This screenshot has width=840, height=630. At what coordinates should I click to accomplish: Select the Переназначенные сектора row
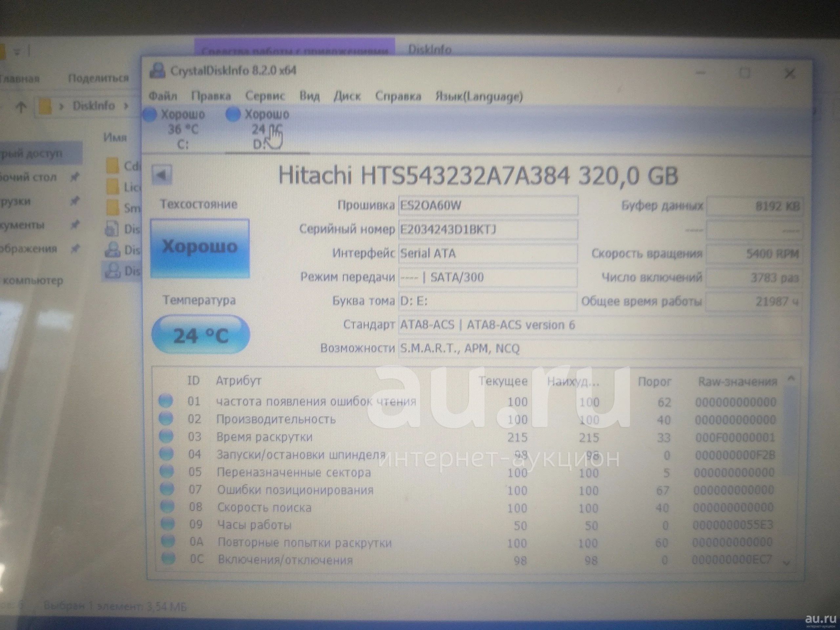294,472
